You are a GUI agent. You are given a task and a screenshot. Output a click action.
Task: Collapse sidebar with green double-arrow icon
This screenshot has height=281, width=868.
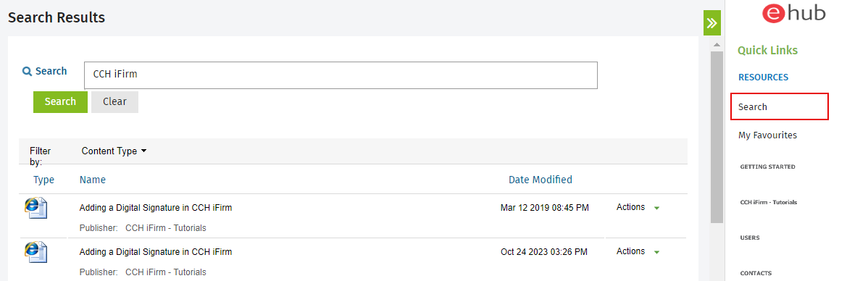point(712,22)
